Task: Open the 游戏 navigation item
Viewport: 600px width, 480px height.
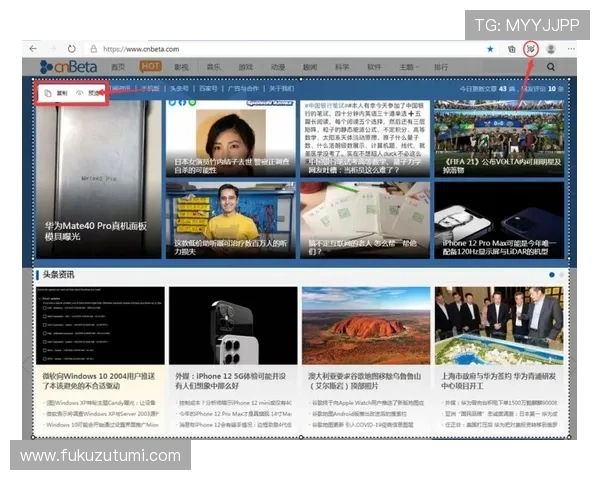Action: coord(246,67)
